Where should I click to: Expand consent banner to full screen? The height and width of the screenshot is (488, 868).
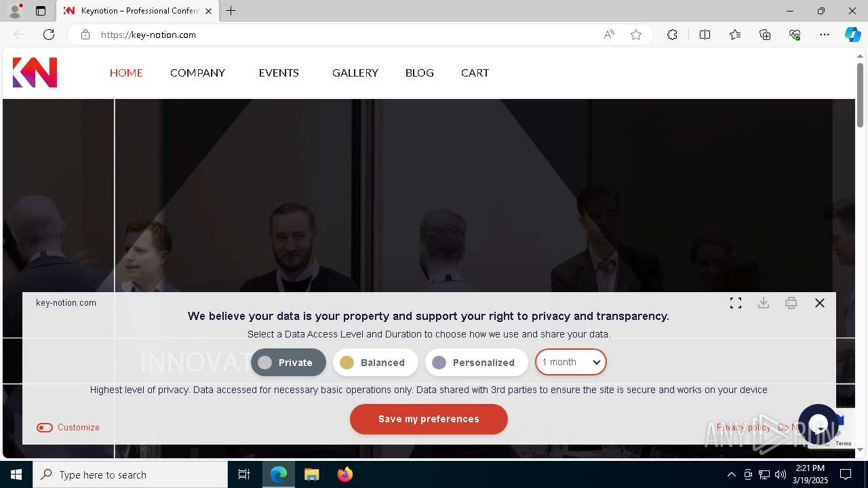[736, 303]
